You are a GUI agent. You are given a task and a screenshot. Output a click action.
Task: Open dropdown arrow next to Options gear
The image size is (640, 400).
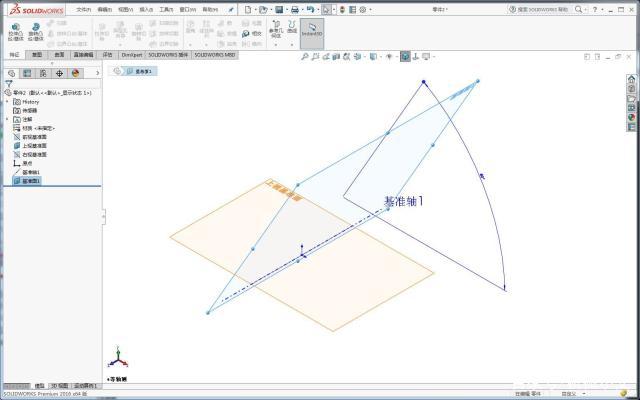(370, 9)
